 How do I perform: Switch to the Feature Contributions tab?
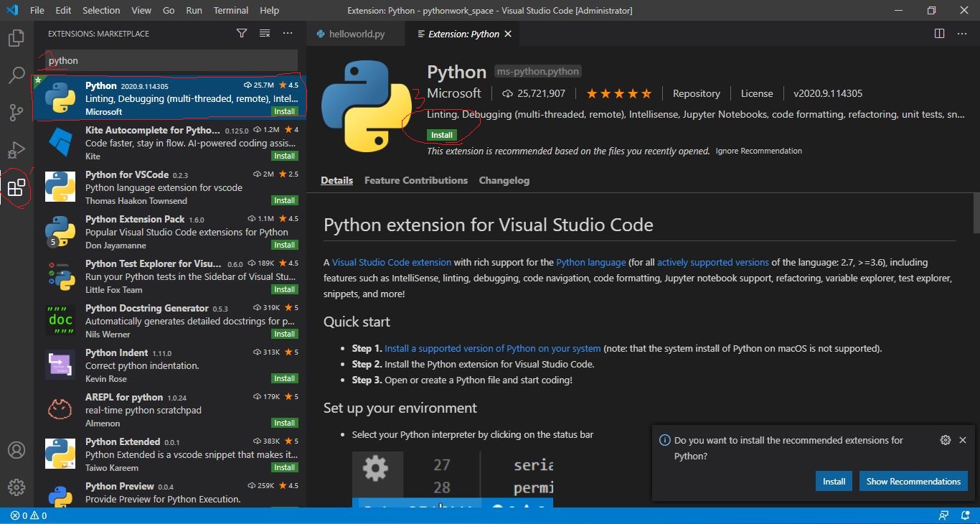click(416, 181)
